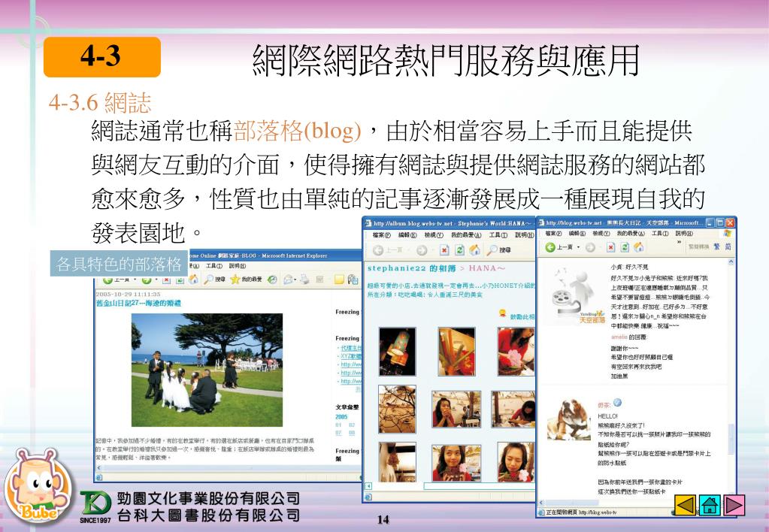This screenshot has width=769, height=532.
Task: Click the 鼓勵此相 link with medal icon
Action: (516, 316)
